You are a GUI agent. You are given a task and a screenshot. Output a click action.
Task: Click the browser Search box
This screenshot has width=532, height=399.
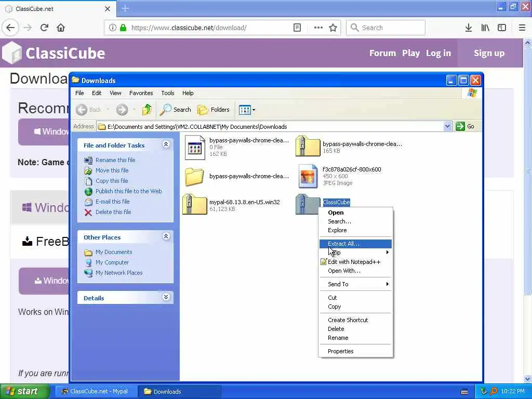(385, 28)
